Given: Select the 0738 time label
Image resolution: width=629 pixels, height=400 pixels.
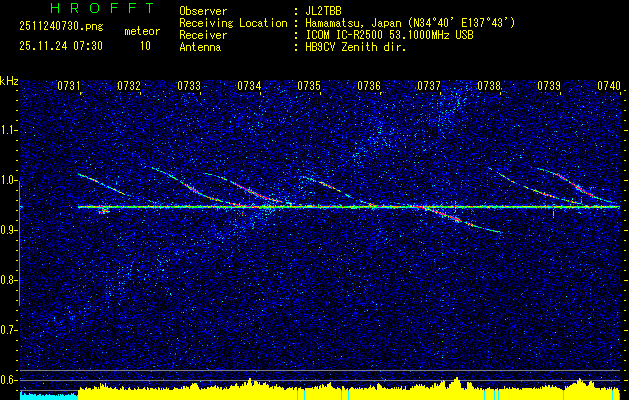Looking at the screenshot, I should point(489,87).
